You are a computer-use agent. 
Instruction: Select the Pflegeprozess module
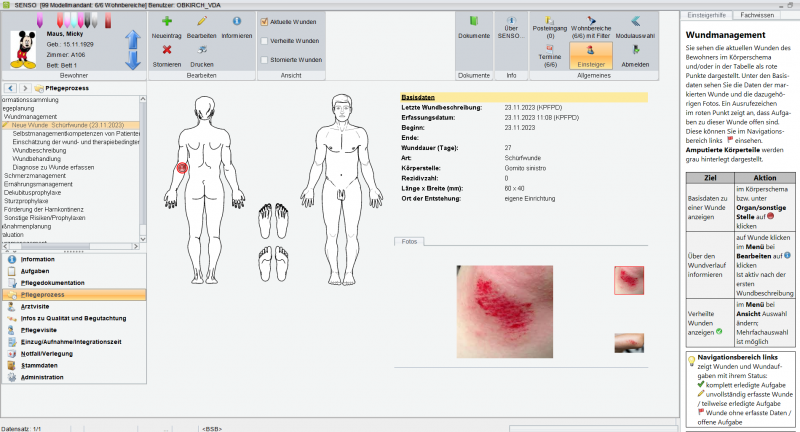click(74, 295)
